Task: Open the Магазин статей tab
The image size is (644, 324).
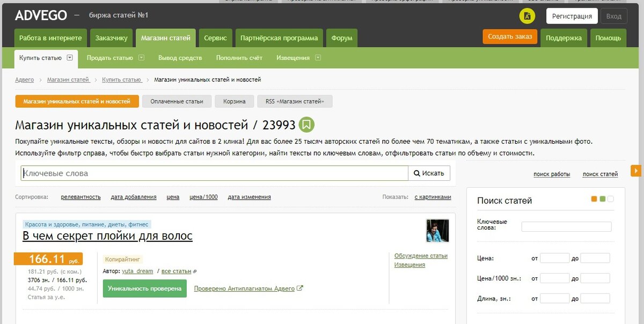Action: tap(166, 38)
